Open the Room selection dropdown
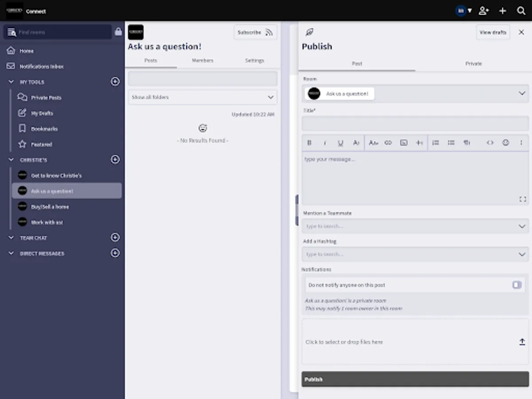Viewport: 532px width, 399px height. (415, 94)
